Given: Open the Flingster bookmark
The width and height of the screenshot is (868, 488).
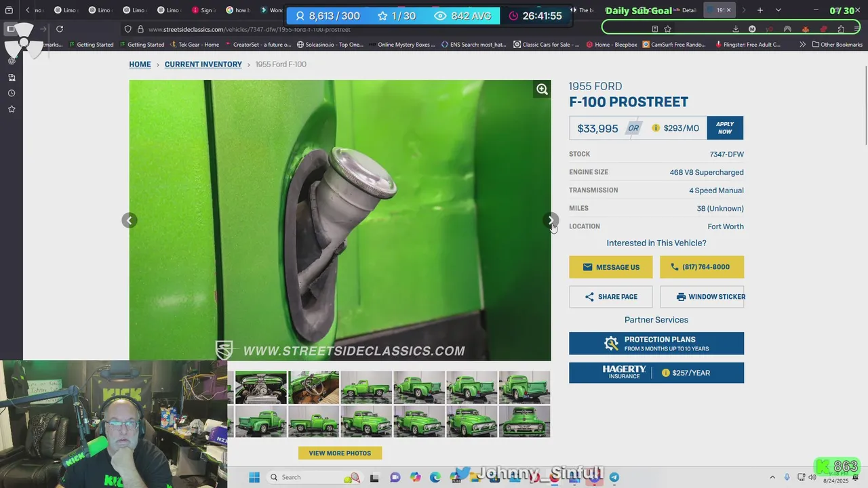Looking at the screenshot, I should [x=747, y=45].
